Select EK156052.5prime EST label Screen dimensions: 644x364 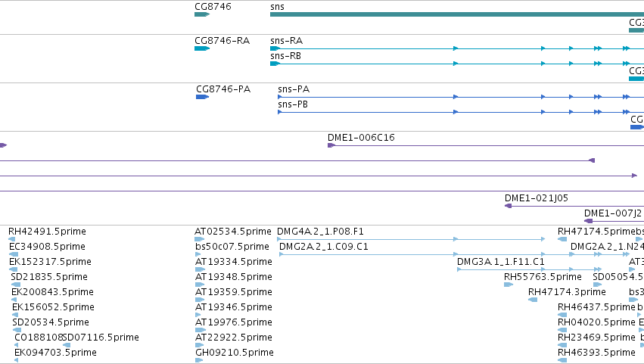click(x=54, y=307)
